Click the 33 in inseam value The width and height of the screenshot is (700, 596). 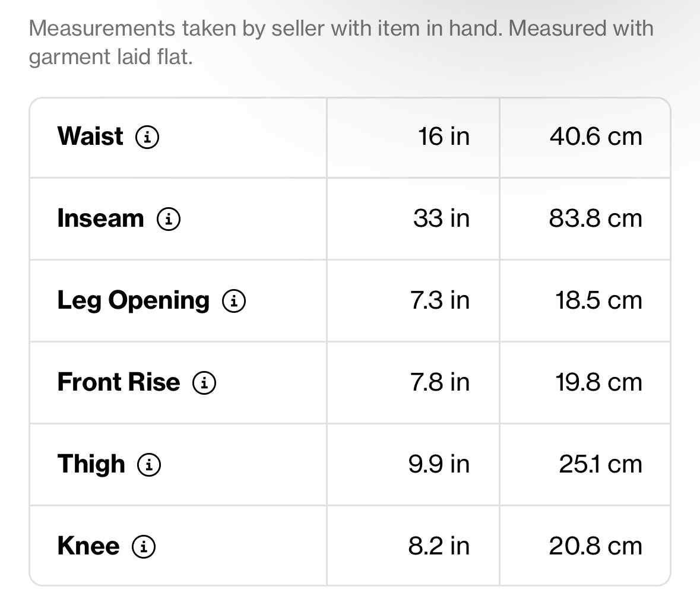click(441, 219)
